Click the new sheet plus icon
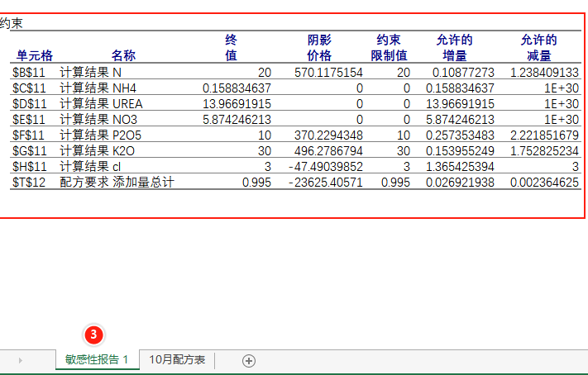 pyautogui.click(x=249, y=360)
